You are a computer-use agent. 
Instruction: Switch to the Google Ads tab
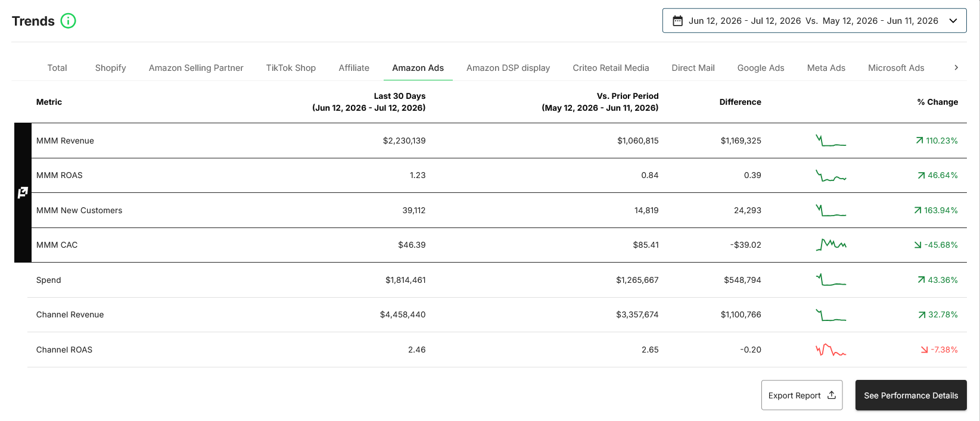click(x=761, y=68)
